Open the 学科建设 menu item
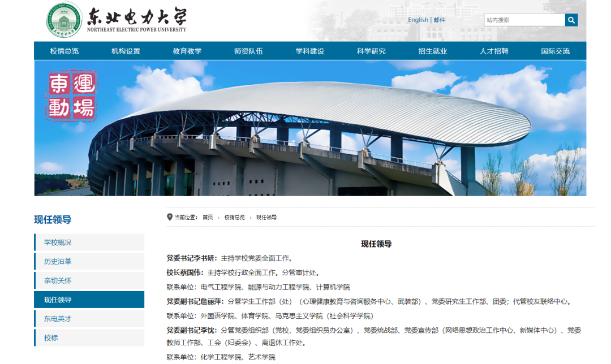Screen dimensions: 611x364 309,50
